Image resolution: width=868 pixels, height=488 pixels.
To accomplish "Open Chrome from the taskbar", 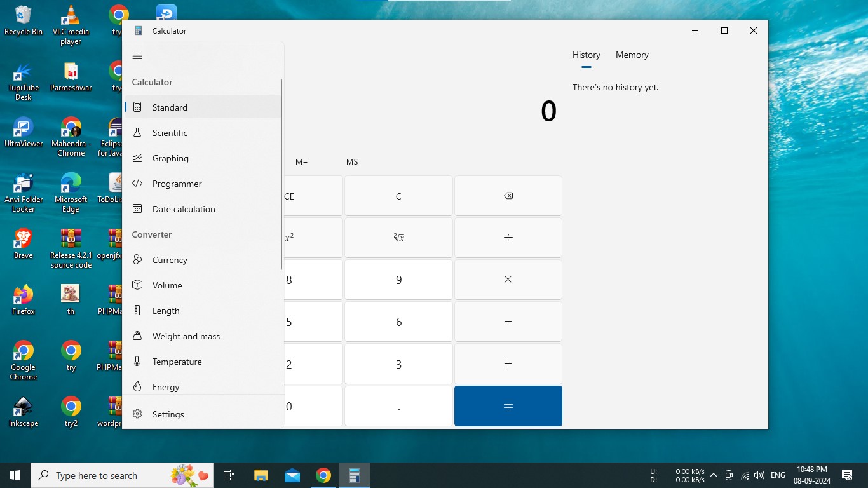I will coord(323,475).
